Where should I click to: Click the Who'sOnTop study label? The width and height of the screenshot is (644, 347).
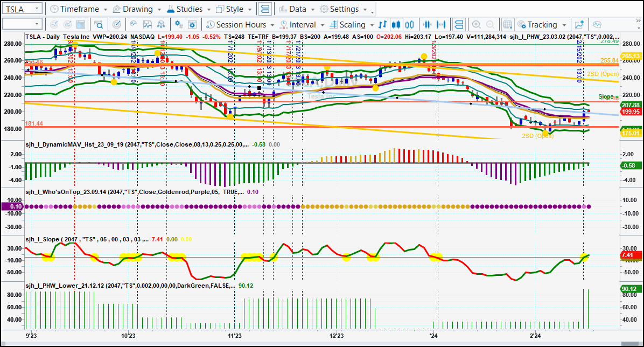tap(135, 192)
